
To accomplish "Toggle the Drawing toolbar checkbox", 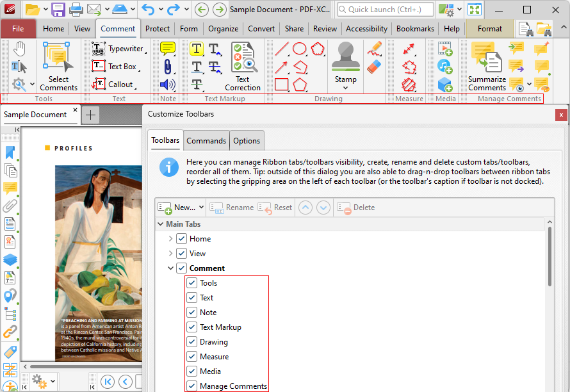I will point(192,342).
